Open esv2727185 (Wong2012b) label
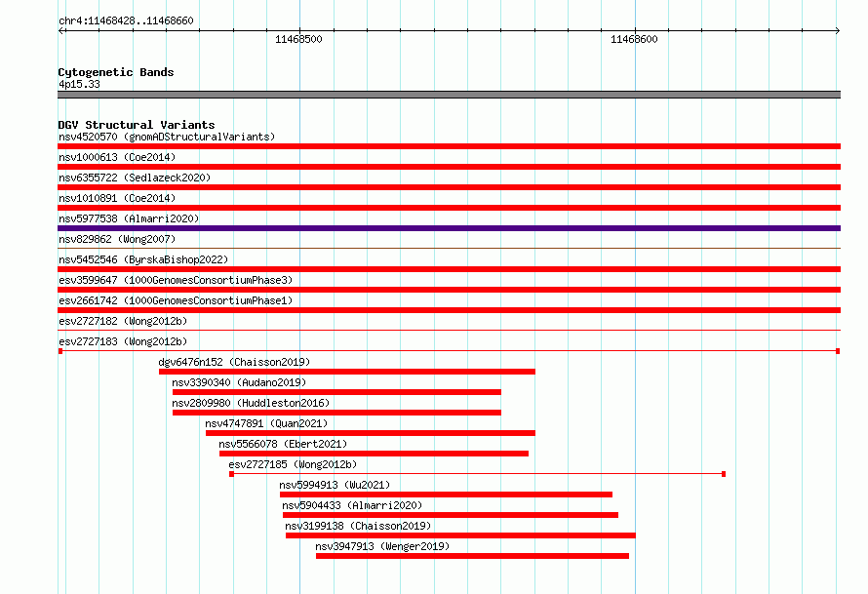Image resolution: width=868 pixels, height=594 pixels. tap(293, 464)
